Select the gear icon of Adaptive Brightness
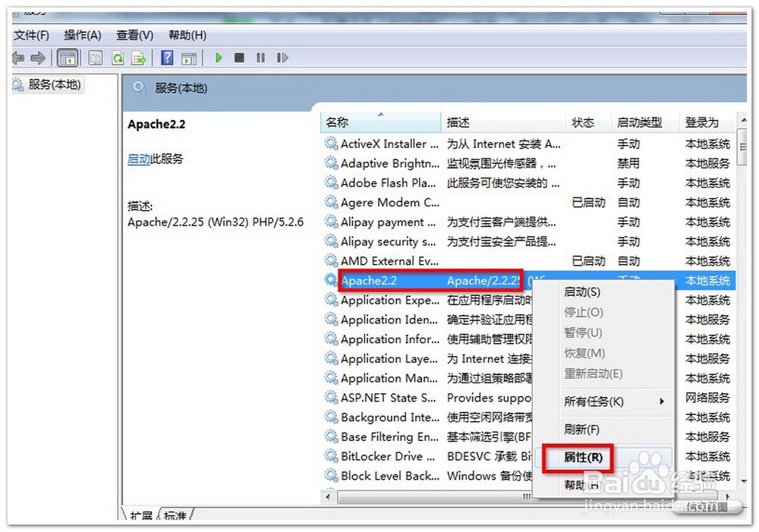This screenshot has width=759, height=532. pyautogui.click(x=331, y=163)
